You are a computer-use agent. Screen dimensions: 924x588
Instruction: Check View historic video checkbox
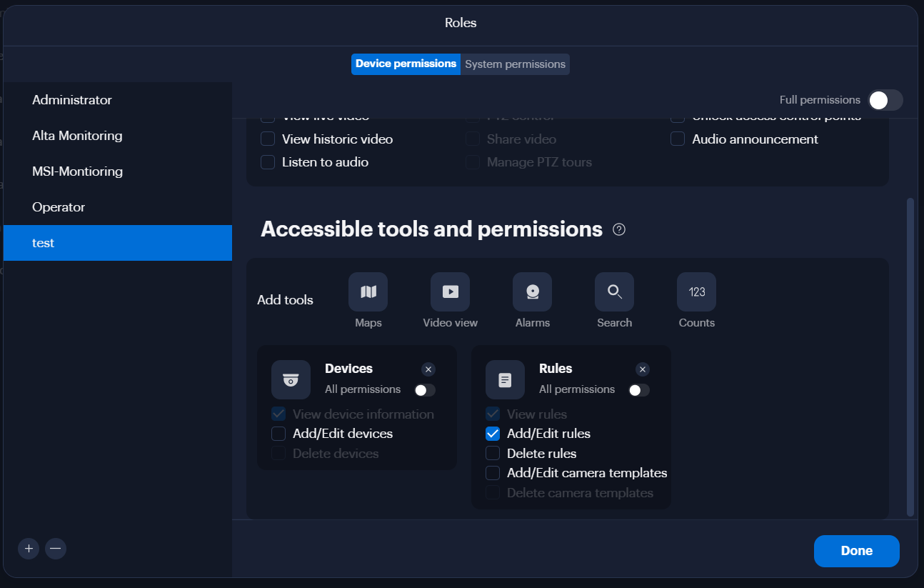[x=268, y=139]
